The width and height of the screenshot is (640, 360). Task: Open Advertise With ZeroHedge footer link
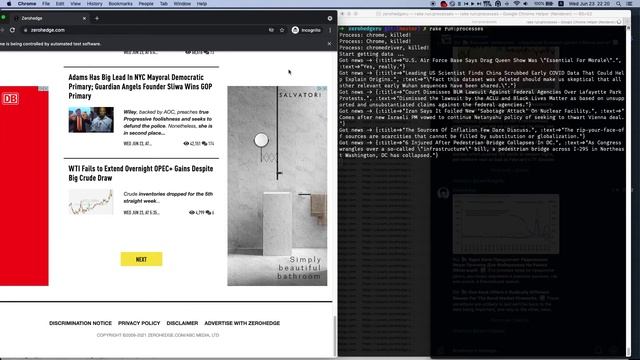(242, 323)
